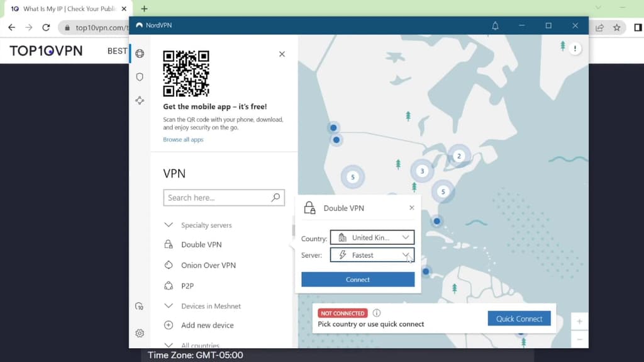Select Onion Over VPN

coord(208,265)
